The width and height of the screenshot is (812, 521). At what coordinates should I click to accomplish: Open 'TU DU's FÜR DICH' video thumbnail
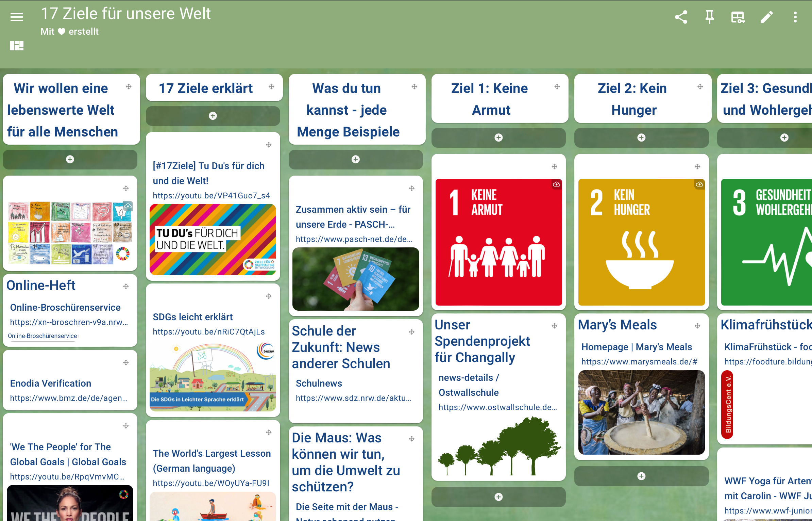click(213, 240)
